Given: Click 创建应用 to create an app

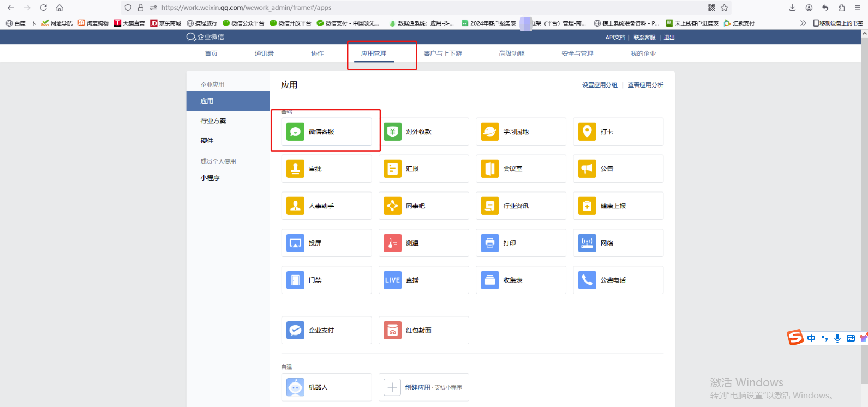Looking at the screenshot, I should pyautogui.click(x=417, y=387).
